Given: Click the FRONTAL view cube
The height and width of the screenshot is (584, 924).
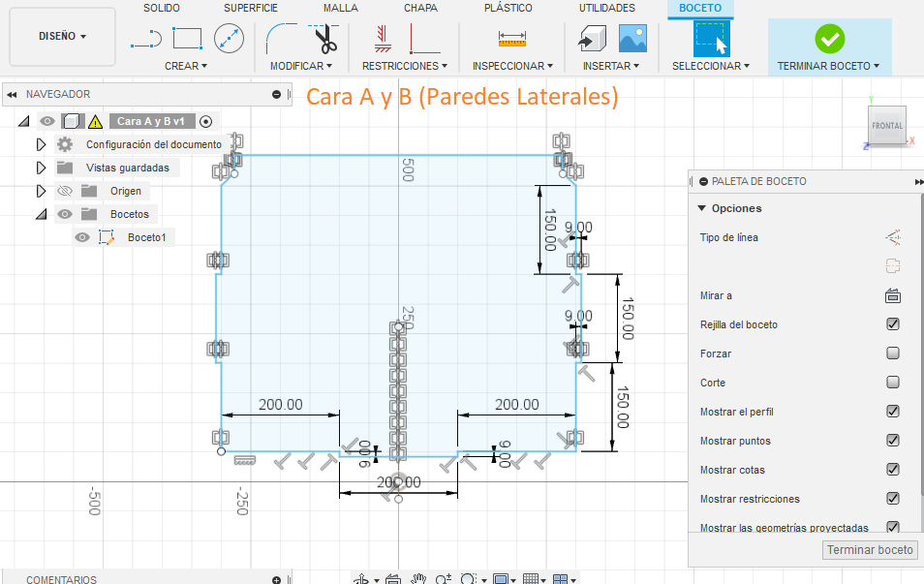Looking at the screenshot, I should (887, 125).
